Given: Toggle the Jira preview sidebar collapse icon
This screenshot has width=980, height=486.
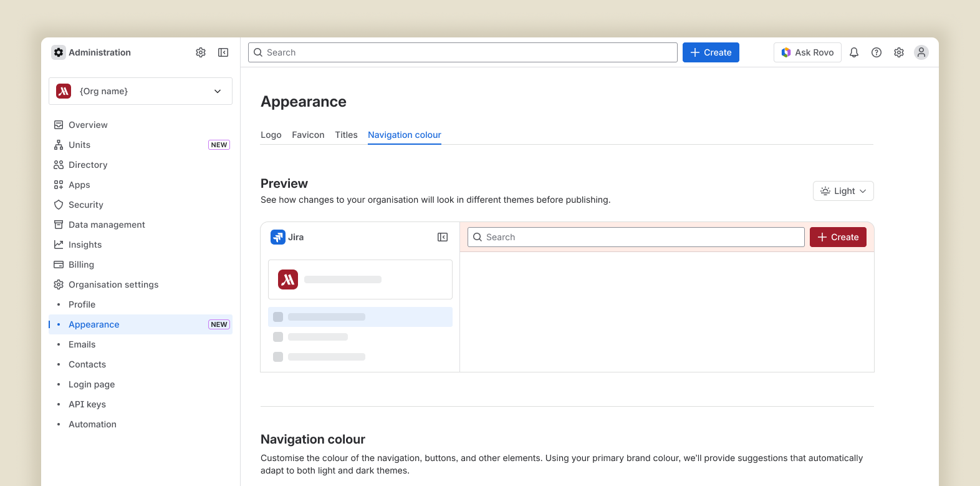Looking at the screenshot, I should tap(443, 237).
